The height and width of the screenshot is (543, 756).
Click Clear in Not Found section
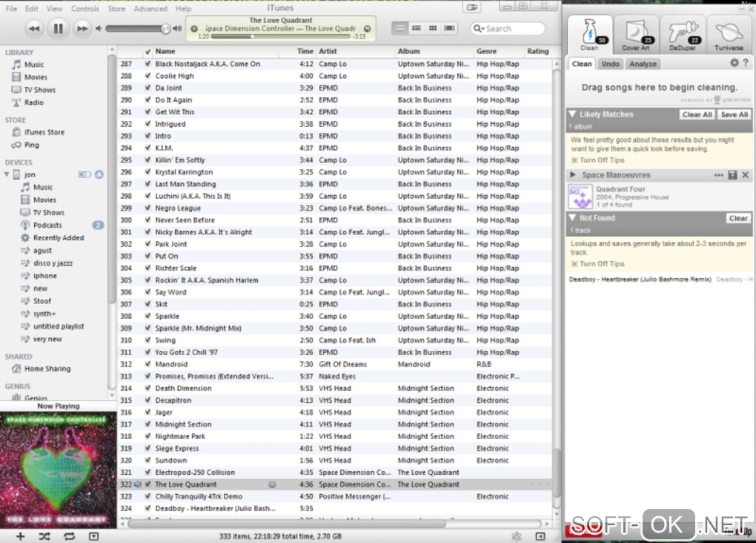pyautogui.click(x=738, y=218)
